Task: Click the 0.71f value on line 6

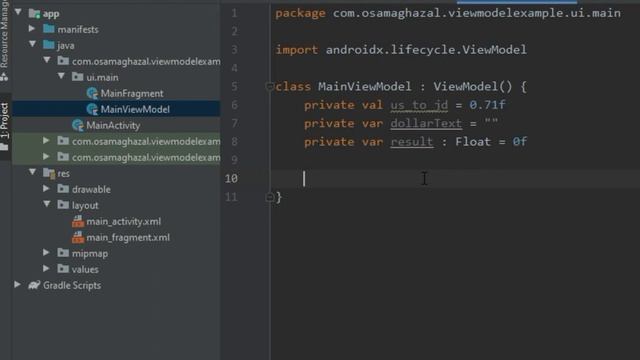Action: coord(487,105)
